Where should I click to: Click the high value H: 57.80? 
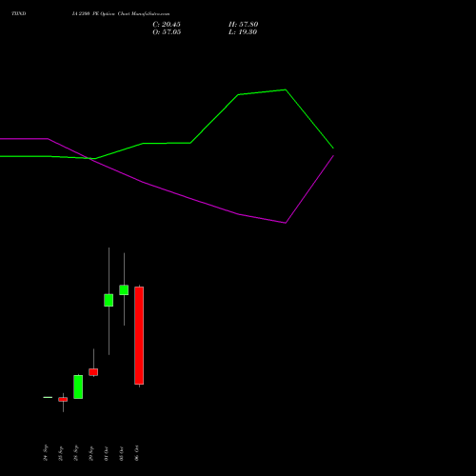pyautogui.click(x=244, y=25)
